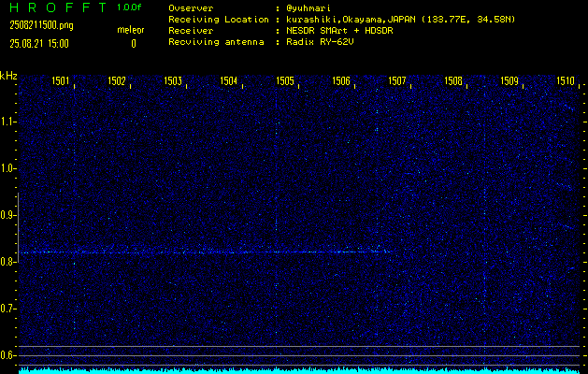
Task: Click the meteor count value 0
Action: [134, 44]
